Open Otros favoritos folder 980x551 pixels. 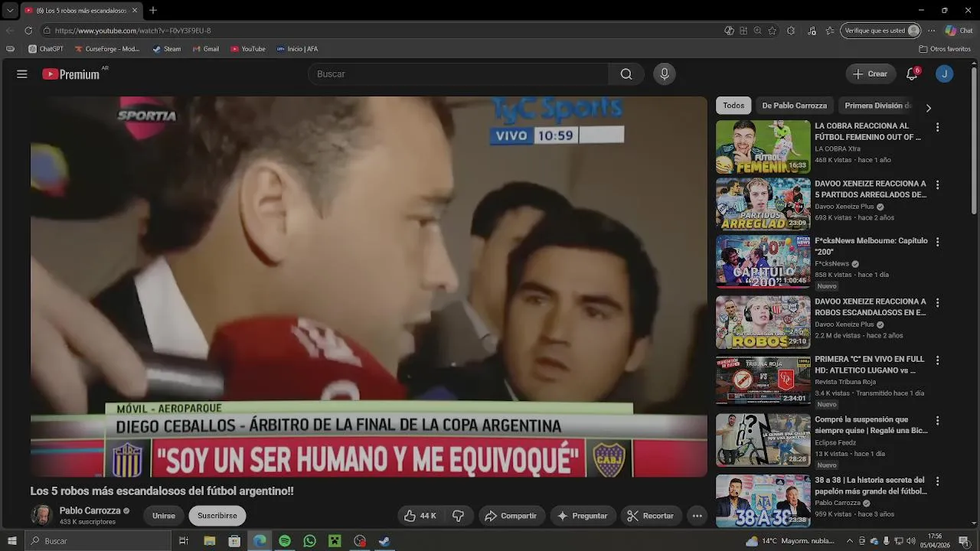945,49
